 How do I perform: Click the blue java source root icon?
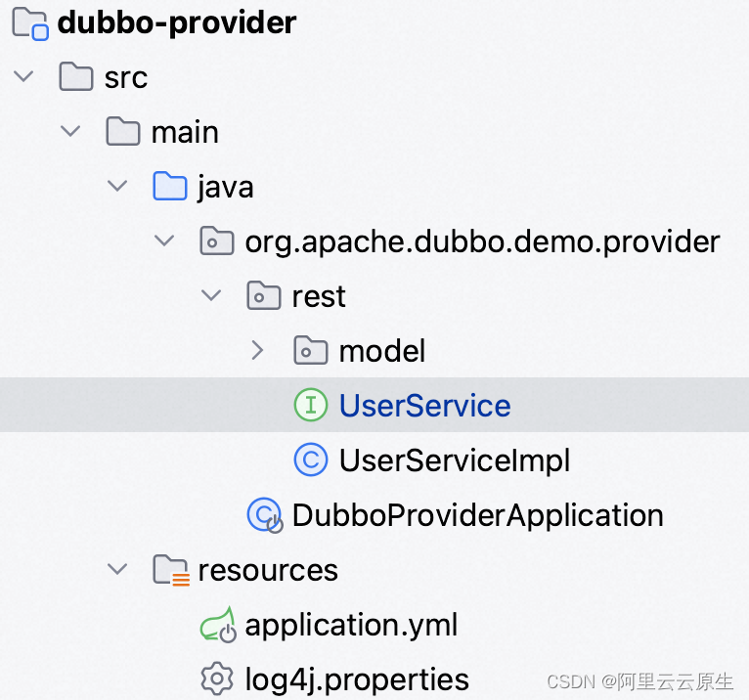pos(169,186)
